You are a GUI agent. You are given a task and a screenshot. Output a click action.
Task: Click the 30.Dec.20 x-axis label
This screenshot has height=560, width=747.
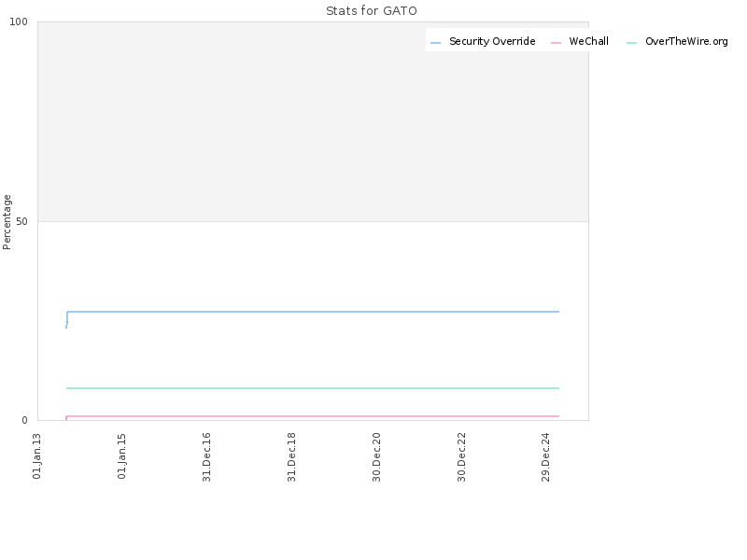[376, 457]
